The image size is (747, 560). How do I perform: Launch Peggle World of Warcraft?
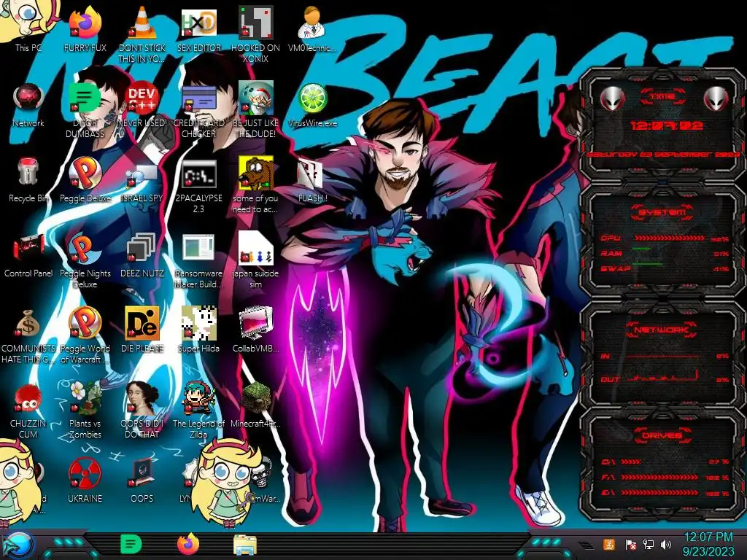point(85,335)
